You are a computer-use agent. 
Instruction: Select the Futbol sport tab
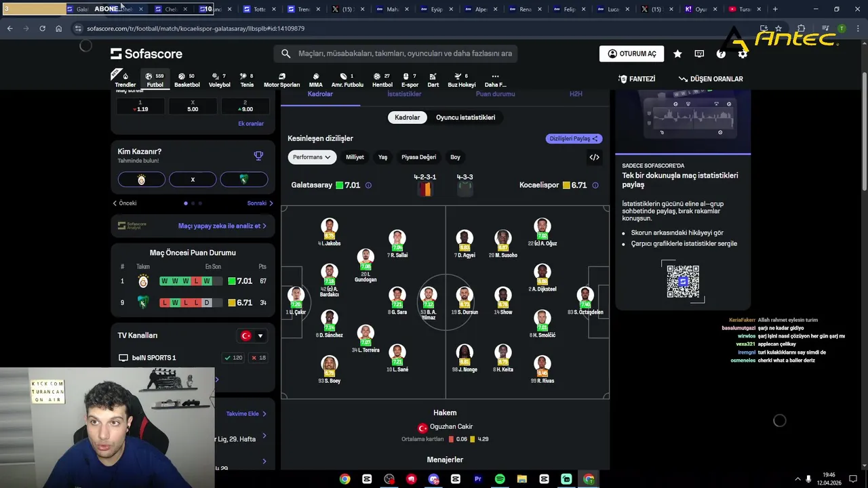click(x=155, y=80)
